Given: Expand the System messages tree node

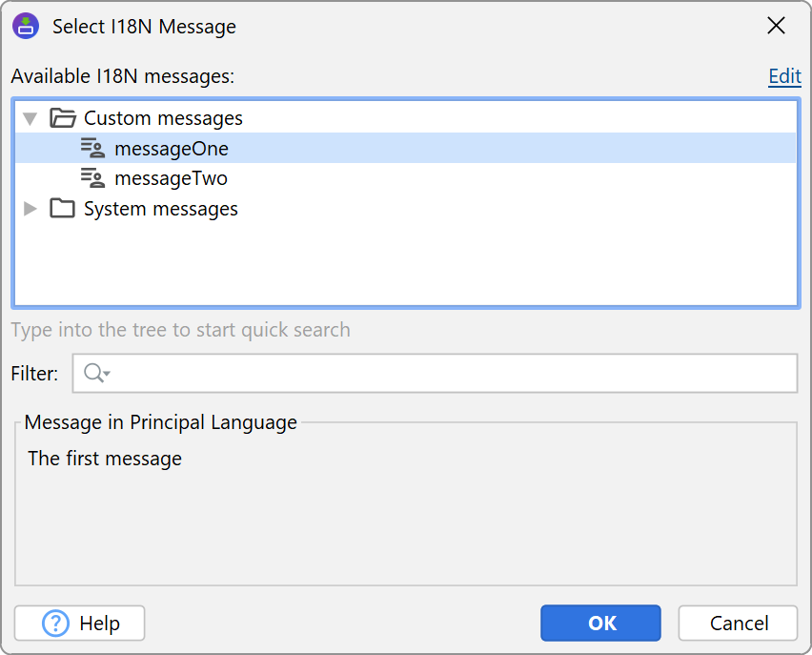Looking at the screenshot, I should 30,209.
